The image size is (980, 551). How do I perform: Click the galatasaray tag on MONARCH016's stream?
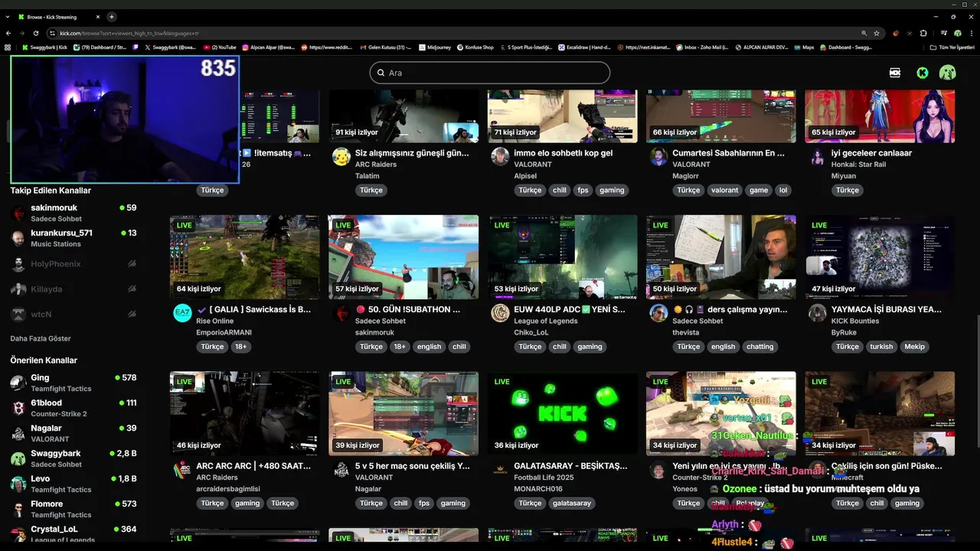[573, 504]
